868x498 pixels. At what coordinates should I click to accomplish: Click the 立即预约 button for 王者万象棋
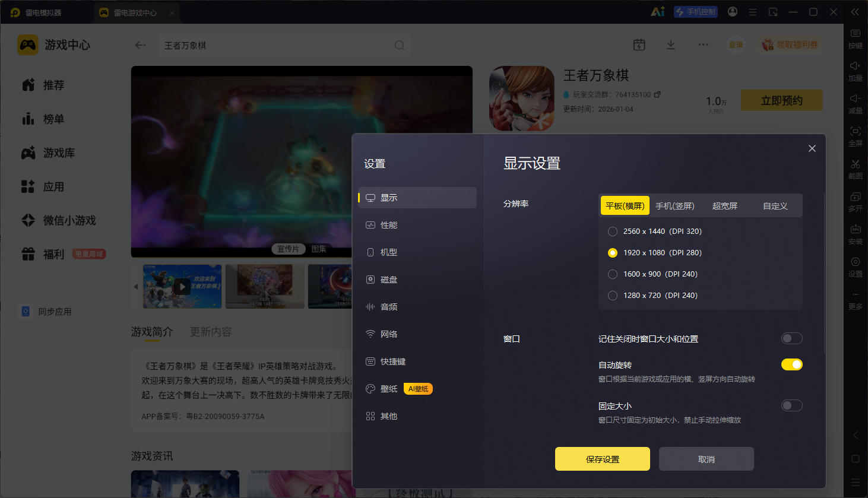(x=782, y=100)
